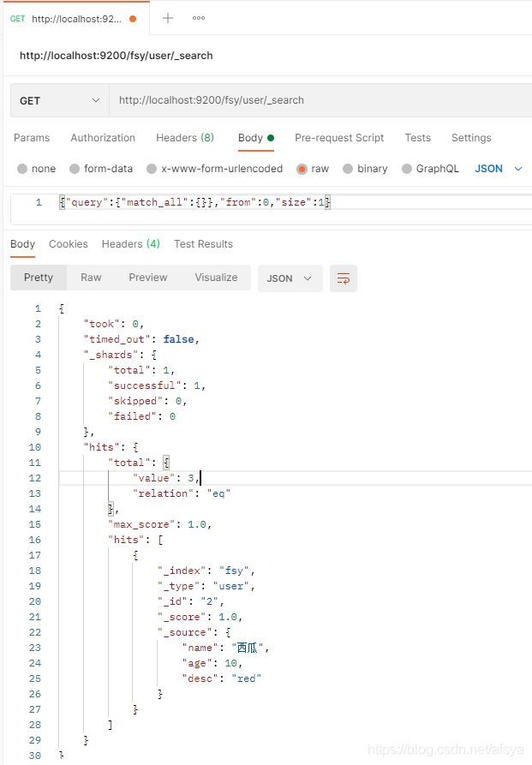This screenshot has width=532, height=765.
Task: Switch to the Authorization tab
Action: (x=103, y=138)
